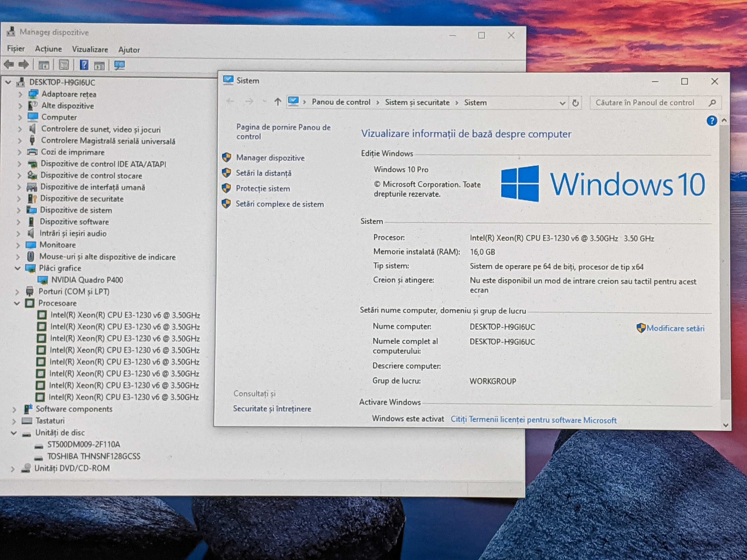Click the Back arrow in Sistem window
Viewport: 747px width, 560px height.
point(230,101)
